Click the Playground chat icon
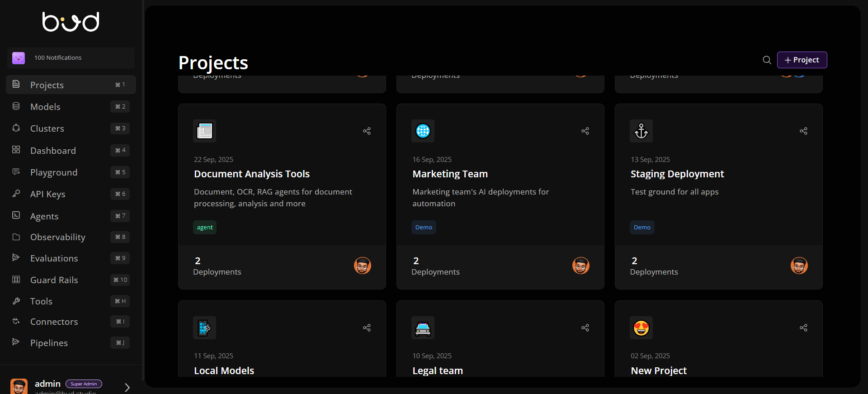The width and height of the screenshot is (868, 394). tap(16, 171)
